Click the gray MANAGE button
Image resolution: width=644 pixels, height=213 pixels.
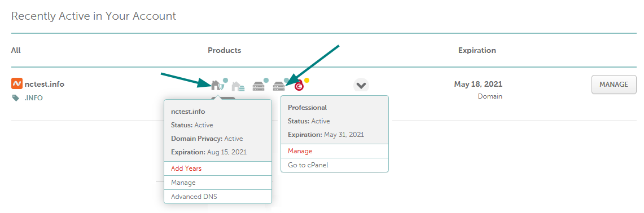[614, 85]
